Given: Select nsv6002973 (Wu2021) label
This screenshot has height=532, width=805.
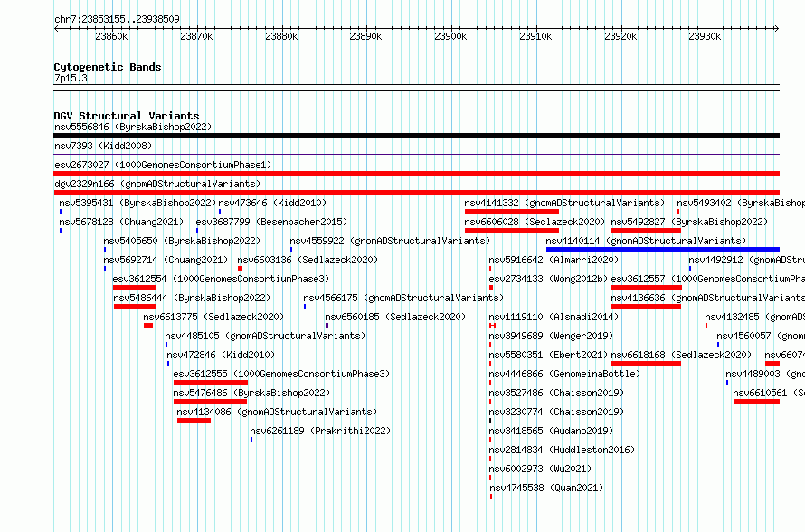Looking at the screenshot, I should pyautogui.click(x=540, y=469).
